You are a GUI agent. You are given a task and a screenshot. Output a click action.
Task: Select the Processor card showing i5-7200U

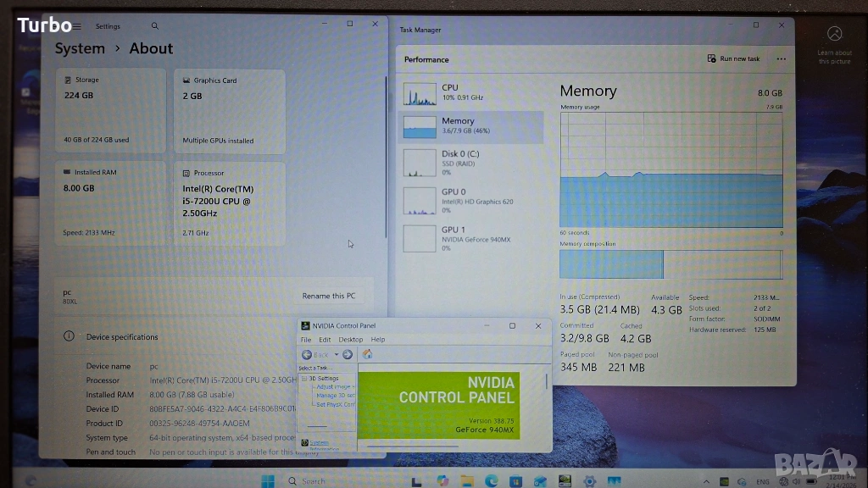[230, 203]
